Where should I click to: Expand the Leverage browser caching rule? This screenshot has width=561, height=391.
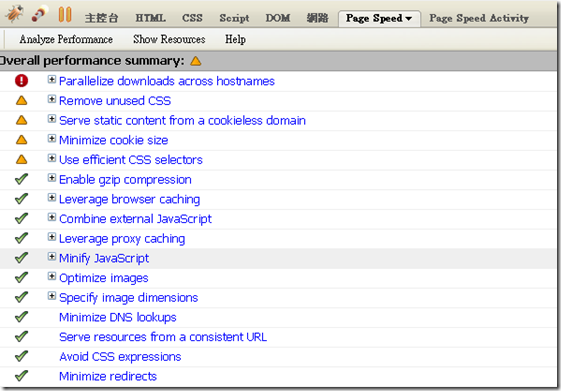[52, 197]
